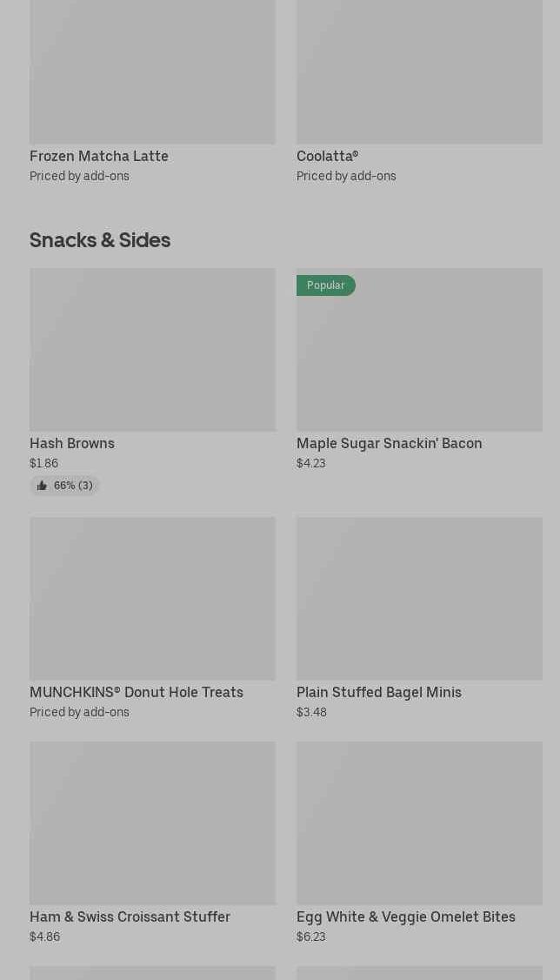This screenshot has width=560, height=980.
Task: Click the Popular badge on Maple Sugar Bacon
Action: (326, 285)
